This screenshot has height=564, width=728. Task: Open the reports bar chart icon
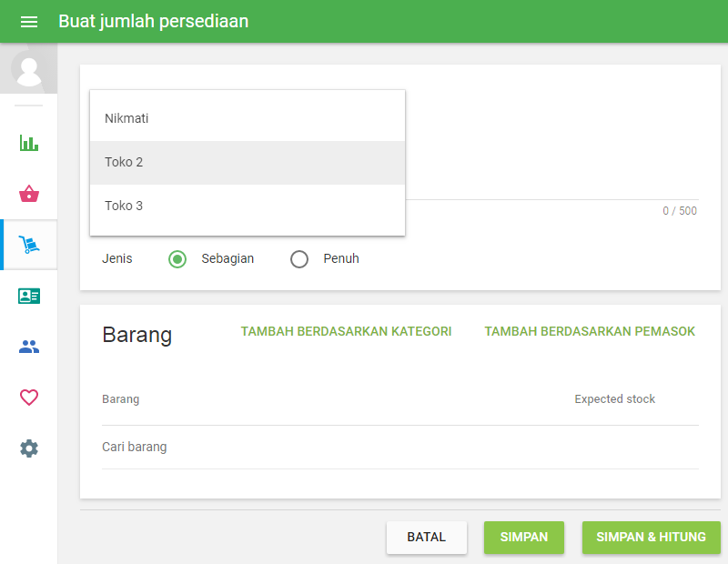pyautogui.click(x=28, y=143)
